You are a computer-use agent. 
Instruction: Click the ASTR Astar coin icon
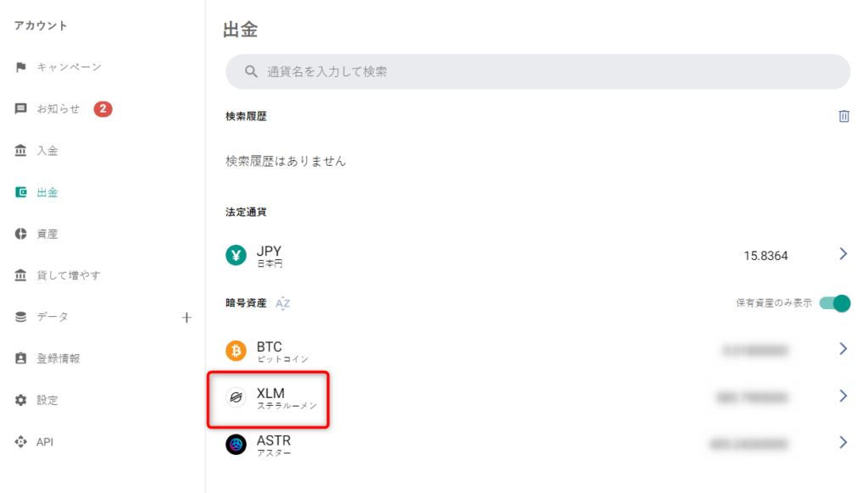(x=236, y=445)
